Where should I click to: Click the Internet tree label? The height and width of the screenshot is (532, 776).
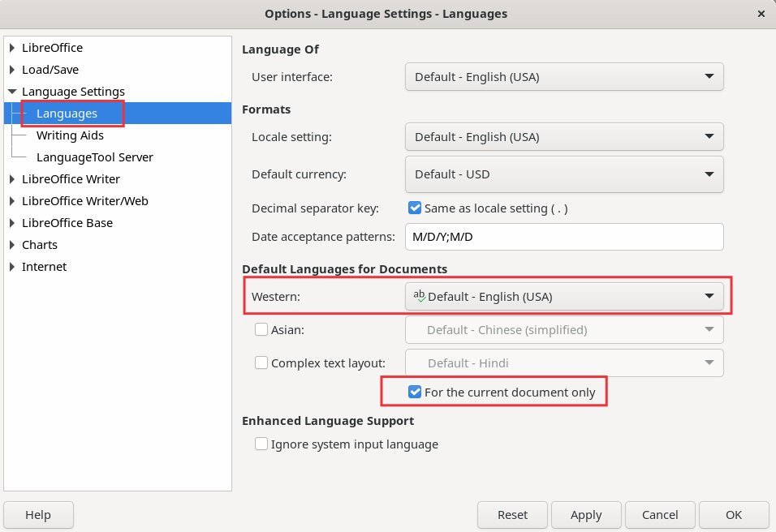point(44,267)
